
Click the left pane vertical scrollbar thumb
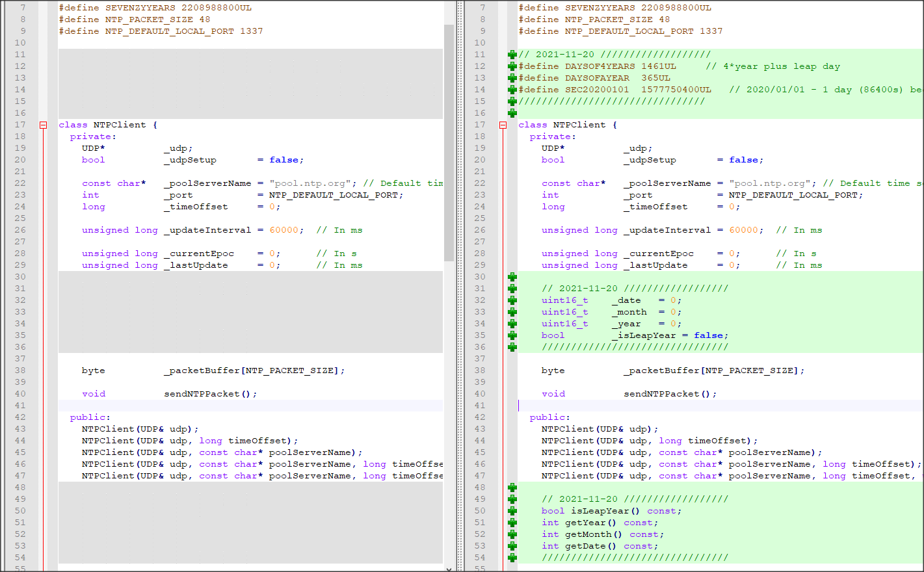449,143
